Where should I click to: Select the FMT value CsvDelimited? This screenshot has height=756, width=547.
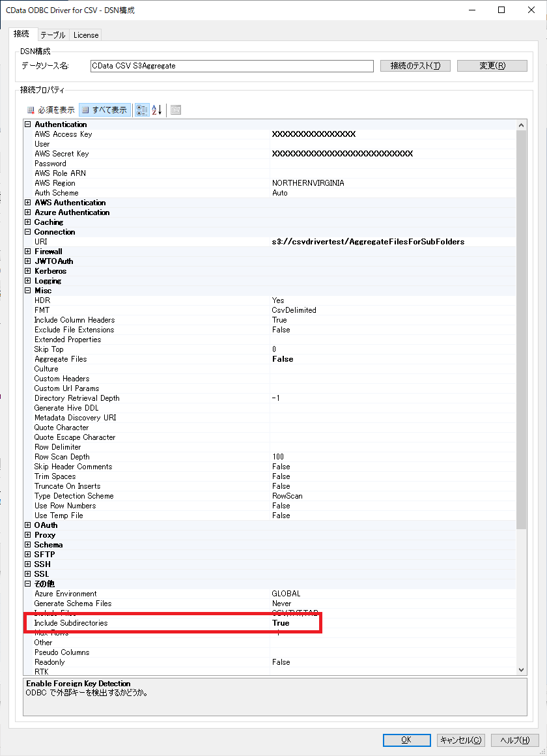click(294, 310)
